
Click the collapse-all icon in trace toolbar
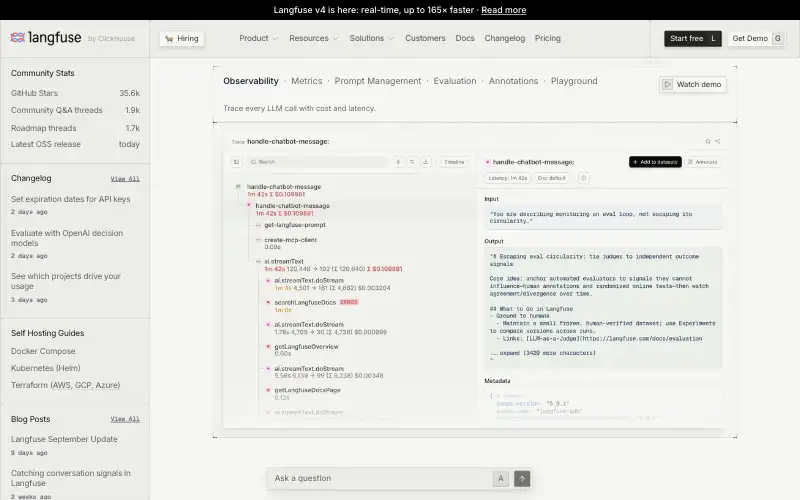[x=412, y=162]
